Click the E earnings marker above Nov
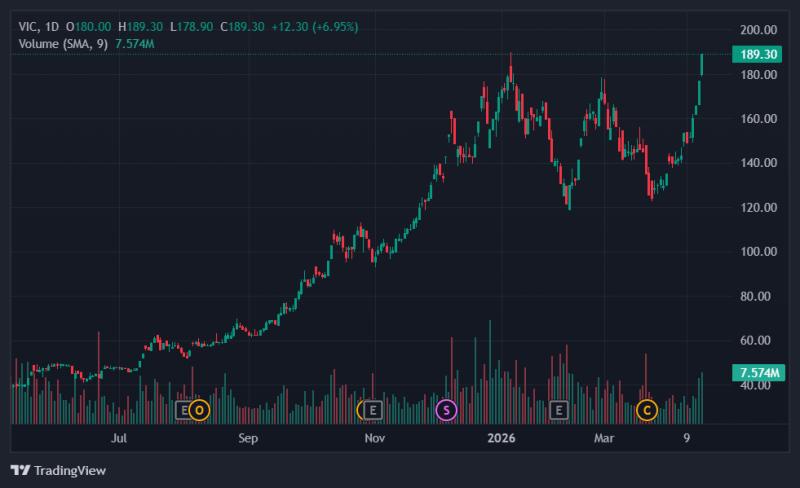800x488 pixels. [373, 410]
